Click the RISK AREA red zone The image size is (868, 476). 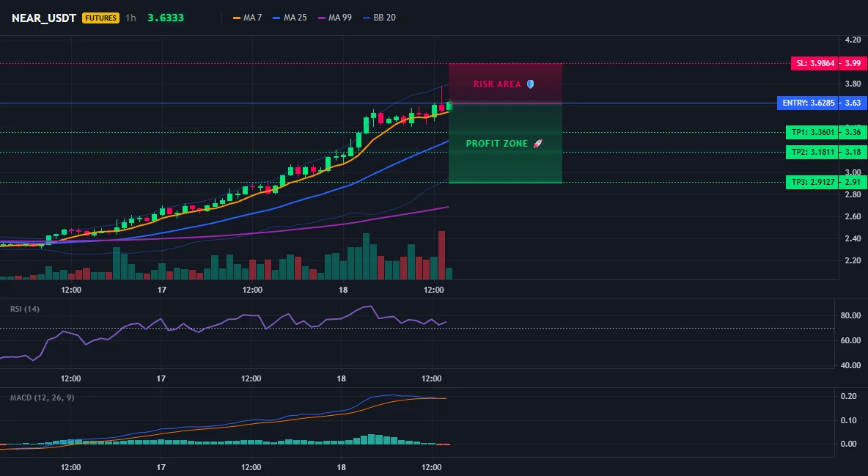point(505,84)
